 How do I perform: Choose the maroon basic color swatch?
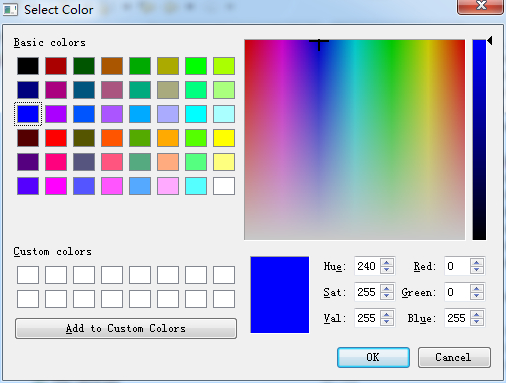[x=28, y=138]
